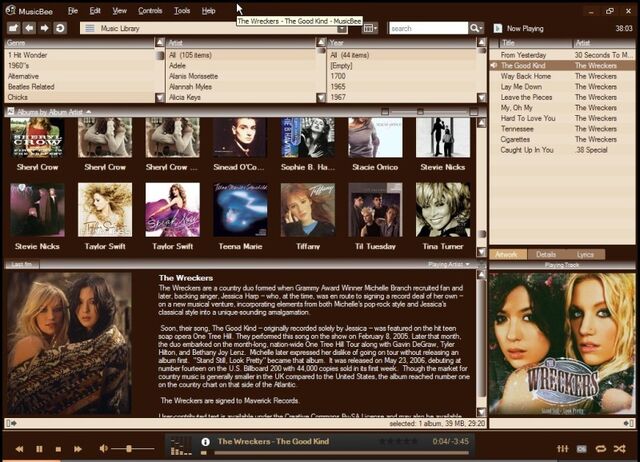640x462 pixels.
Task: Select the Taylor Swift Speak Now album cover
Action: pyautogui.click(x=173, y=210)
